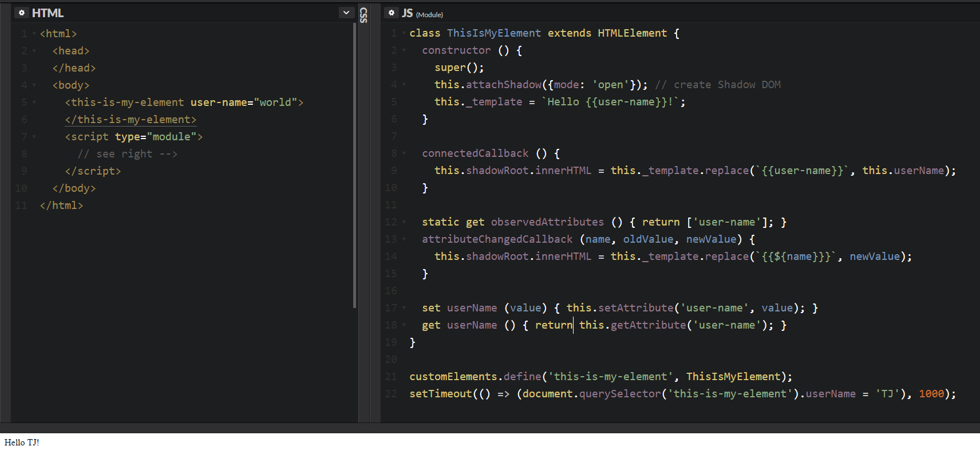
Task: Fold the script tag on HTML line 7
Action: pyautogui.click(x=34, y=137)
